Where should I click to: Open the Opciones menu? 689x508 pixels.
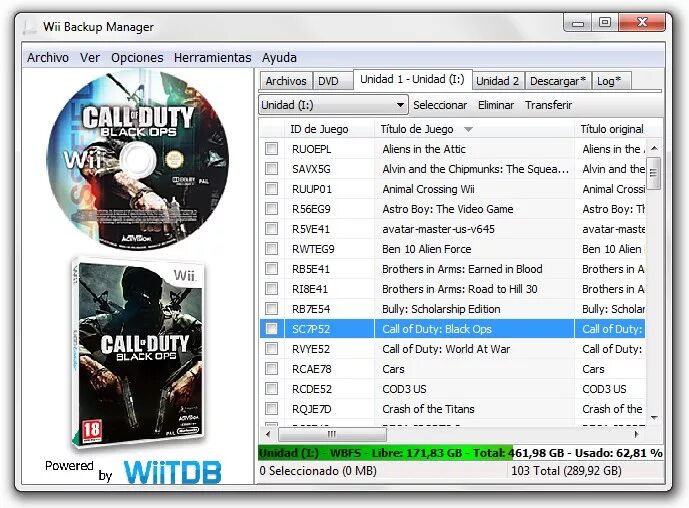(137, 58)
